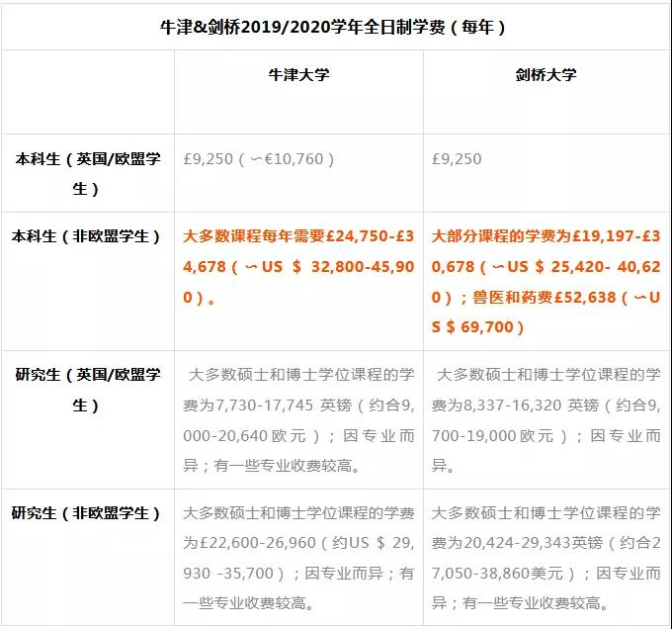Screen dimensions: 672x629
Task: Select the 牛津大学 column header
Action: (x=298, y=75)
